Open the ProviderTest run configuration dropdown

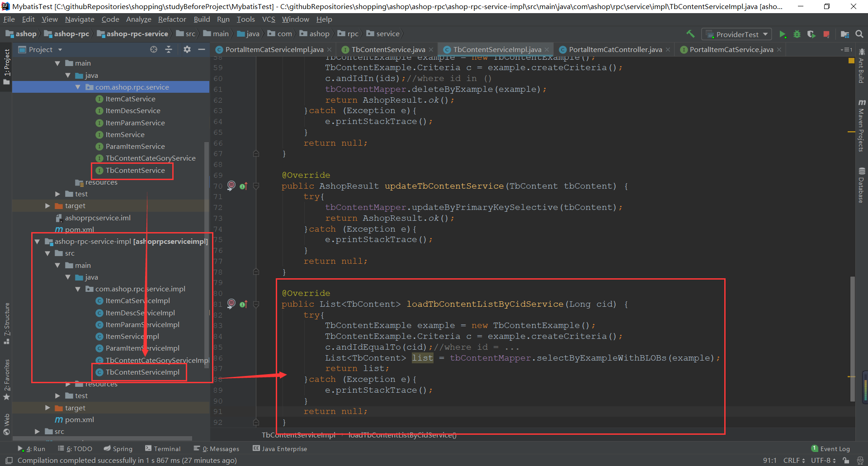click(x=737, y=34)
